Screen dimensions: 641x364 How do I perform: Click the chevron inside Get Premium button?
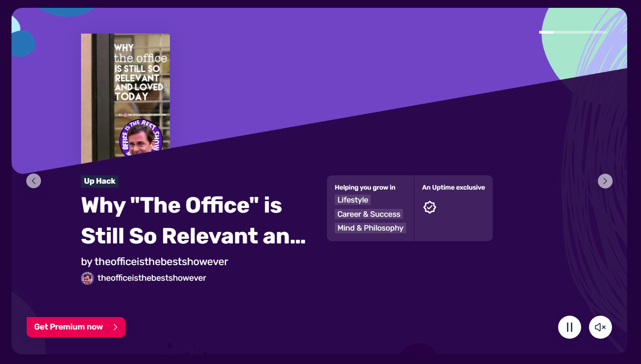point(116,327)
